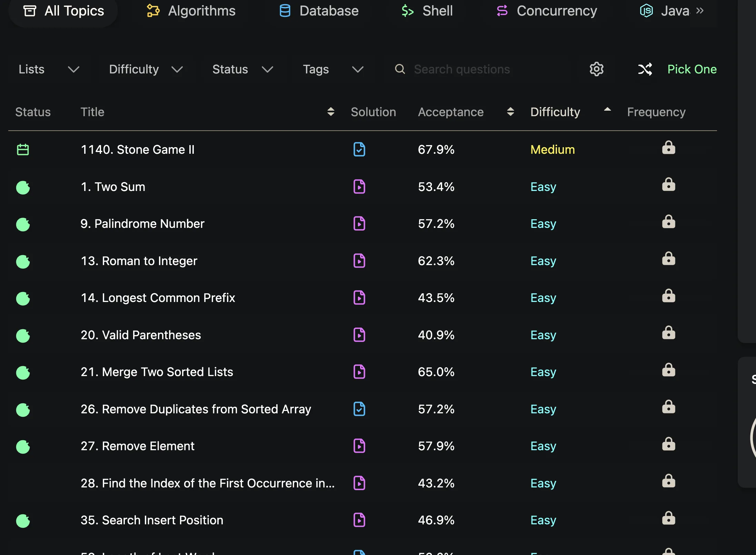Click the calendar icon of daily question
Image resolution: width=756 pixels, height=555 pixels.
tap(23, 150)
